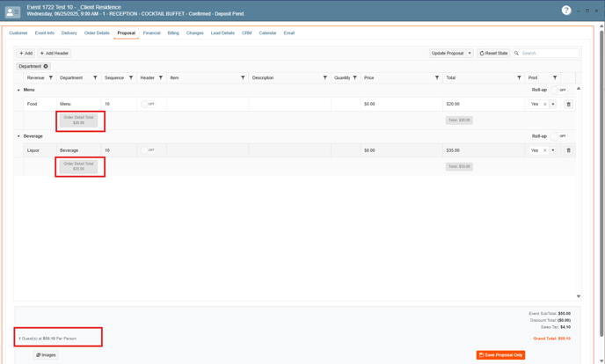Open the Order Details tab
The width and height of the screenshot is (605, 364).
[97, 33]
